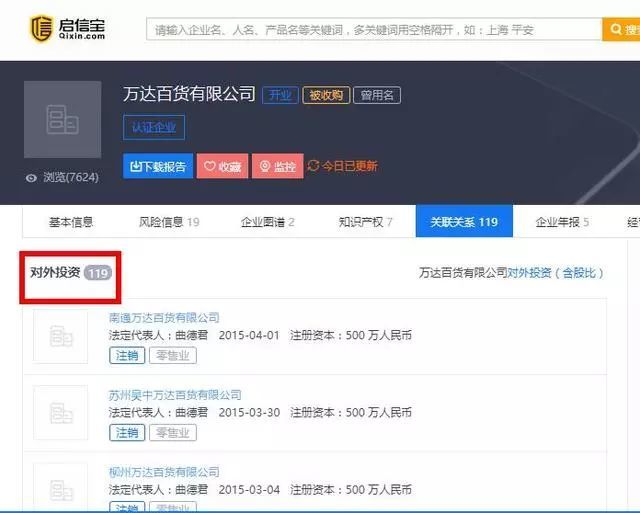Select the 被收购 tag

click(x=326, y=95)
